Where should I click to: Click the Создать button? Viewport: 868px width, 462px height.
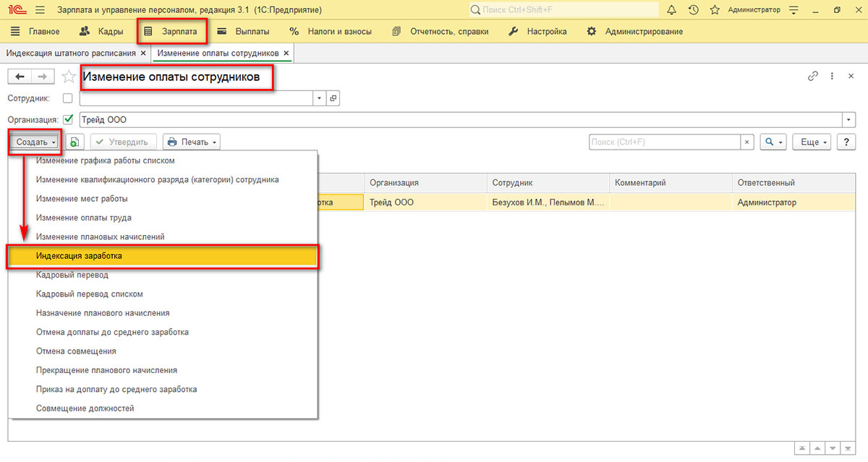(35, 142)
